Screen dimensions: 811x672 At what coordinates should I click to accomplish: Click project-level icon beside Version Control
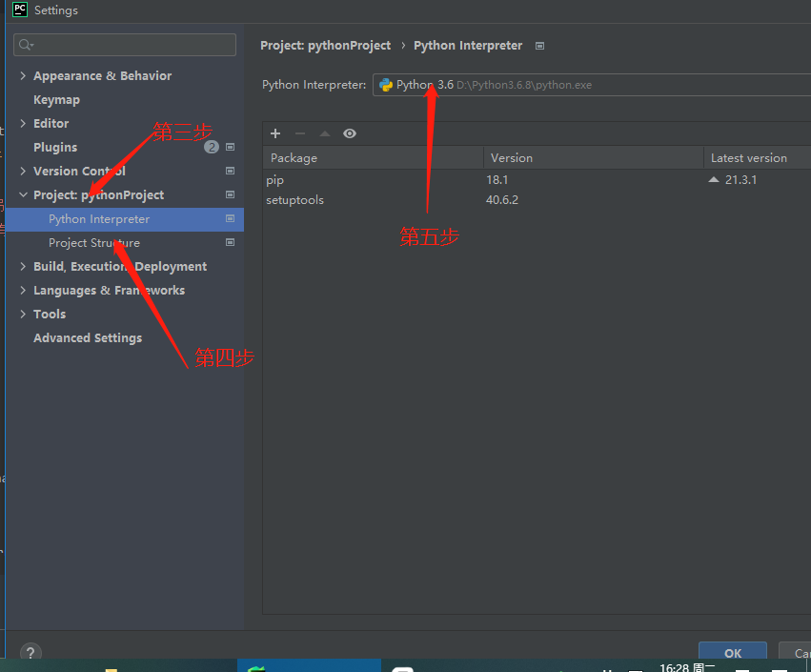coord(231,171)
